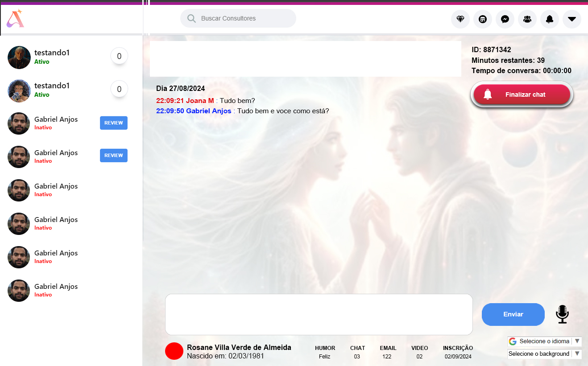Click the diamond icon in top bar
588x366 pixels.
460,19
